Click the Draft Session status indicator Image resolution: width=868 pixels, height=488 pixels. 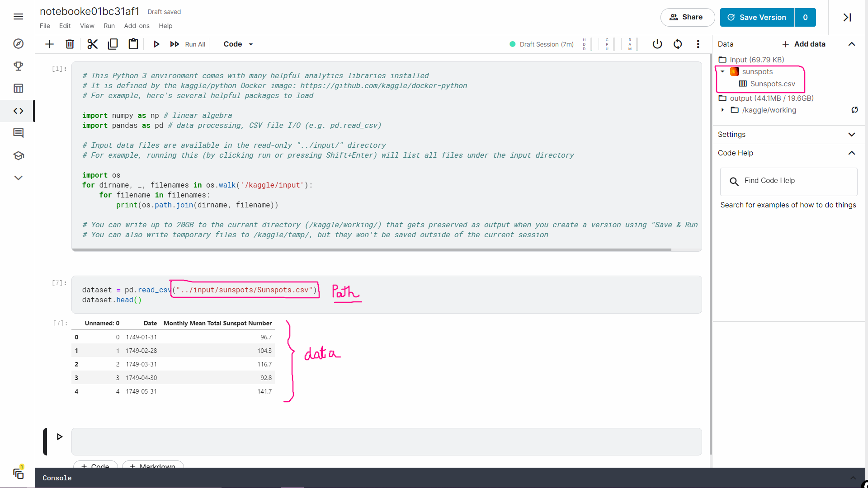542,44
